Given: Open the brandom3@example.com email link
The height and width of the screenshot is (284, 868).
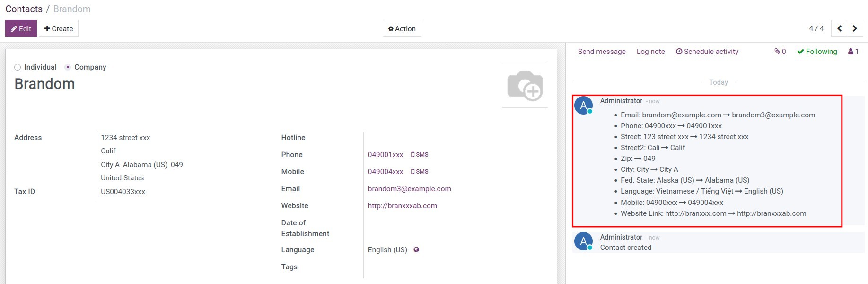Looking at the screenshot, I should coord(409,189).
